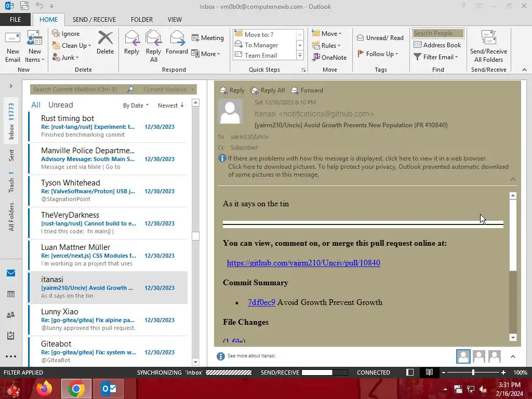
Task: Show All messages filter
Action: pyautogui.click(x=36, y=105)
